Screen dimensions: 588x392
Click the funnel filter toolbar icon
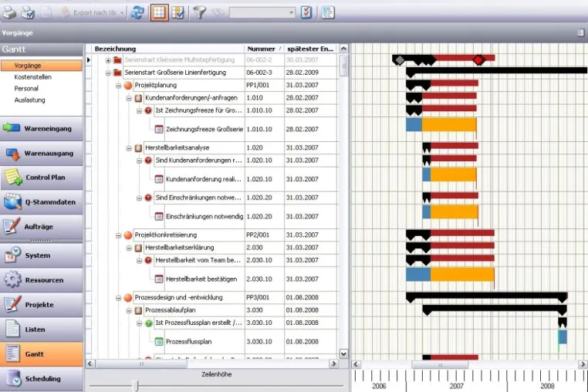click(x=200, y=12)
